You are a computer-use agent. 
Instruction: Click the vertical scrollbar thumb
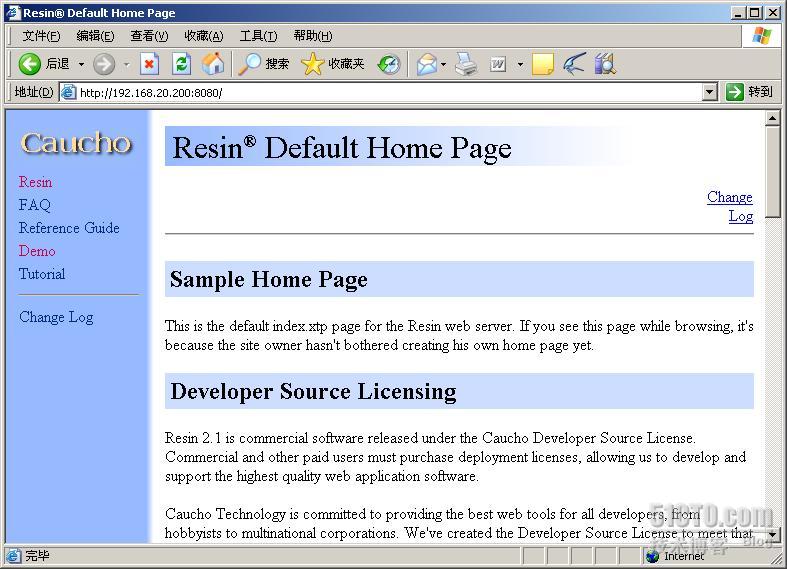tap(772, 172)
